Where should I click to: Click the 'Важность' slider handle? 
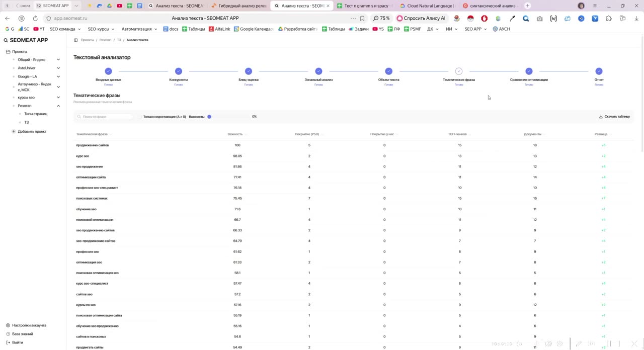[209, 117]
